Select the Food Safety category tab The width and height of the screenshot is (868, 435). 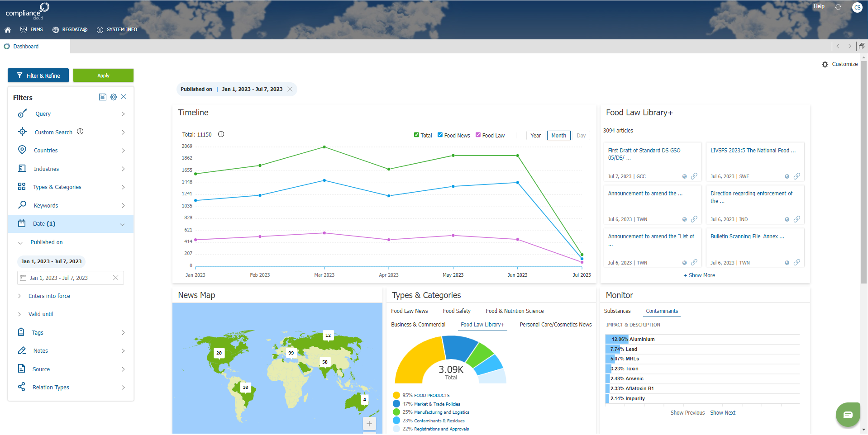pos(457,311)
